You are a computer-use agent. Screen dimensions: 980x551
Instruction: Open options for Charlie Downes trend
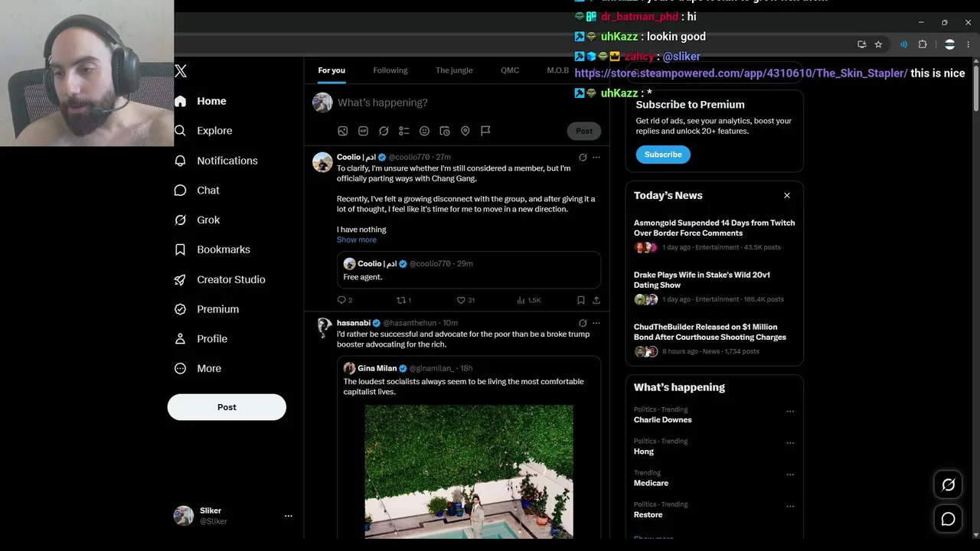coord(790,412)
